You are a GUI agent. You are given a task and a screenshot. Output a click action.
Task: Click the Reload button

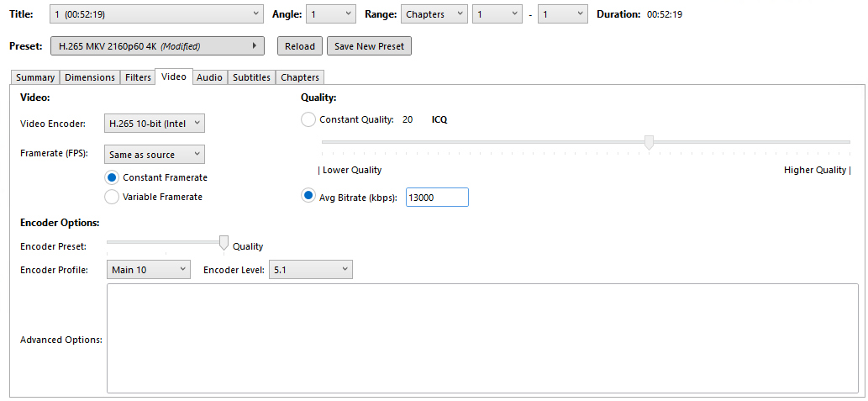(x=299, y=46)
